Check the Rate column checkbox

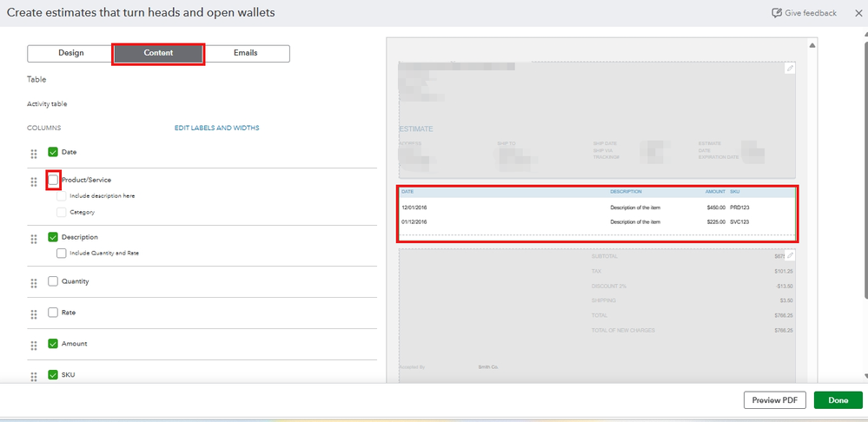tap(53, 312)
